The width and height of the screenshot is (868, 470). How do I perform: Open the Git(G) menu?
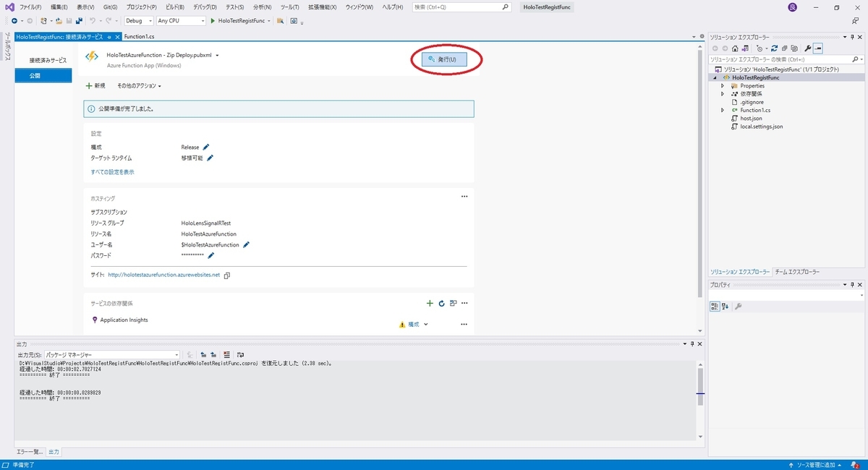tap(110, 7)
